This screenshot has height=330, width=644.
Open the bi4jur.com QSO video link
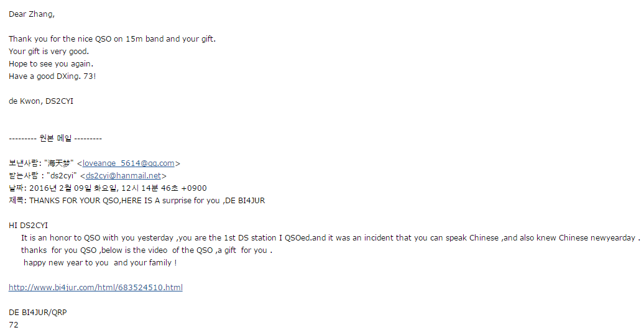tap(96, 287)
